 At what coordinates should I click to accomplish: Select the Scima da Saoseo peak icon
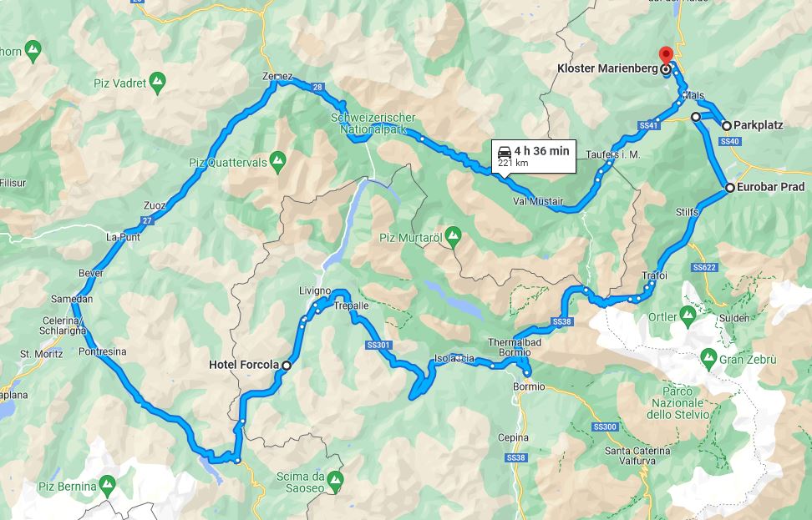point(335,482)
